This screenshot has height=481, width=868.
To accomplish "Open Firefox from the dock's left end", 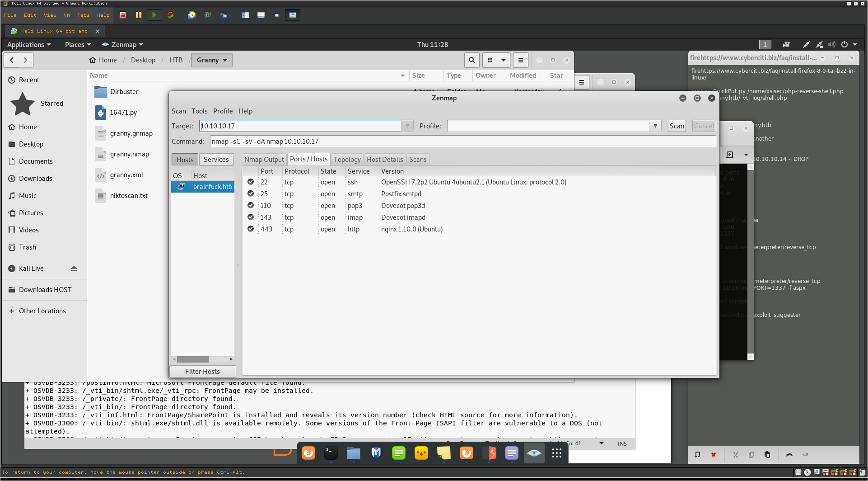I will coord(308,453).
